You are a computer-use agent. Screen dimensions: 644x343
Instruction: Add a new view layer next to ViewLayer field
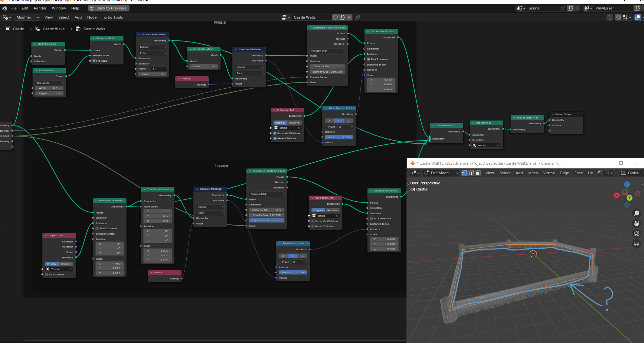(637, 8)
